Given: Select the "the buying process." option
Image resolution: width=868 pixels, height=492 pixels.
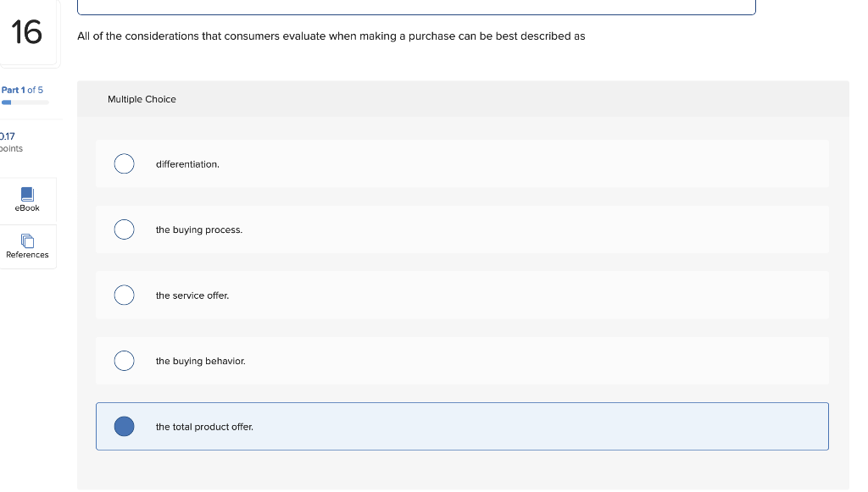Looking at the screenshot, I should click(x=124, y=229).
